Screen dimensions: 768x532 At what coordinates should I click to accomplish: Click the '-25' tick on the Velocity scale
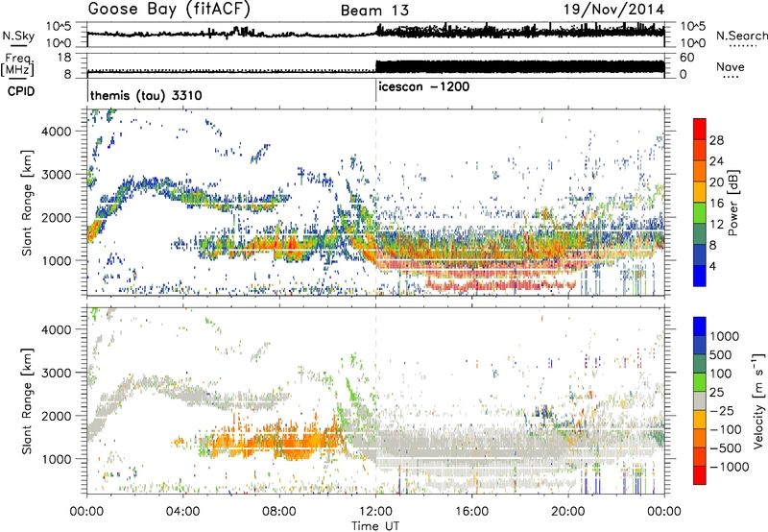(723, 410)
